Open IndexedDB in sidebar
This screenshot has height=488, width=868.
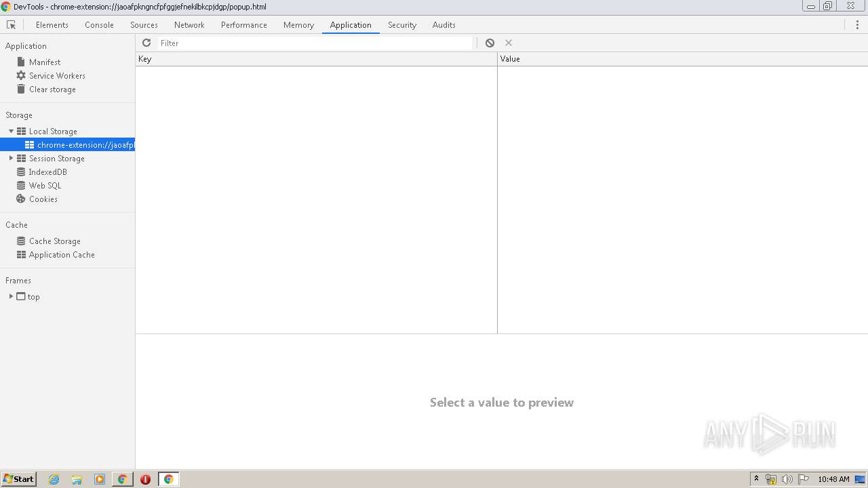[47, 171]
